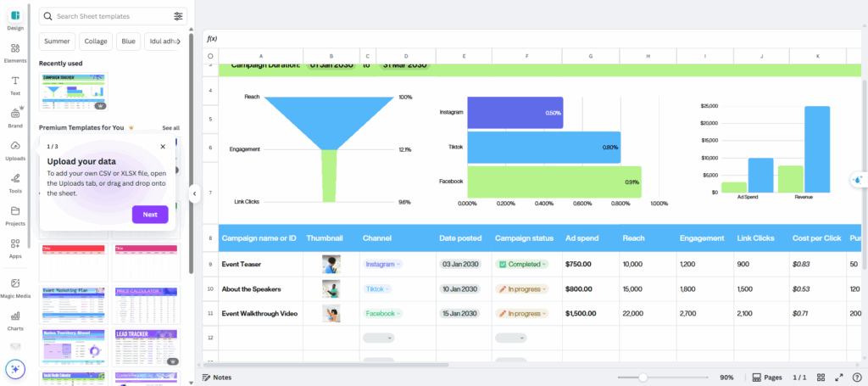Close the Upload your data tooltip
Viewport: 868px width, 386px height.
162,147
